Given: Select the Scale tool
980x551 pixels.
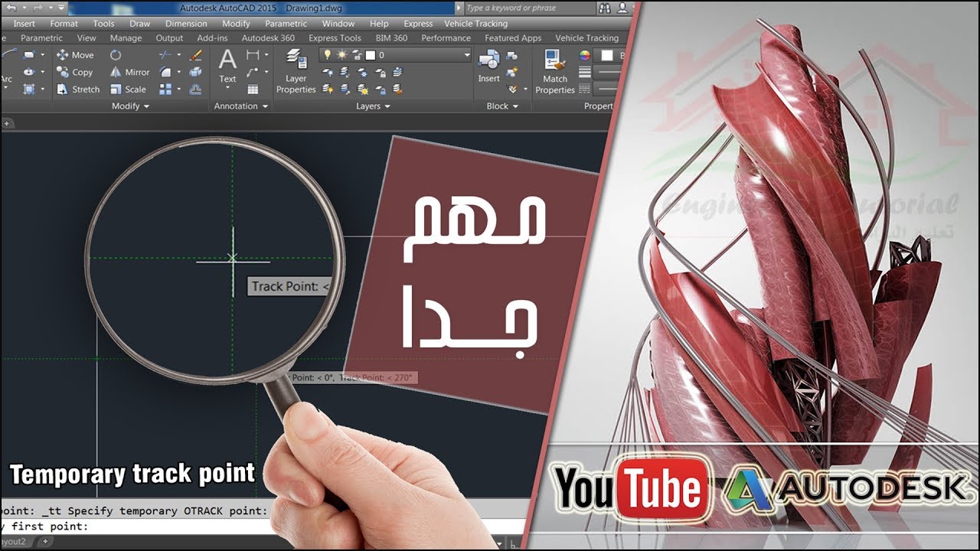Looking at the screenshot, I should click(x=128, y=90).
